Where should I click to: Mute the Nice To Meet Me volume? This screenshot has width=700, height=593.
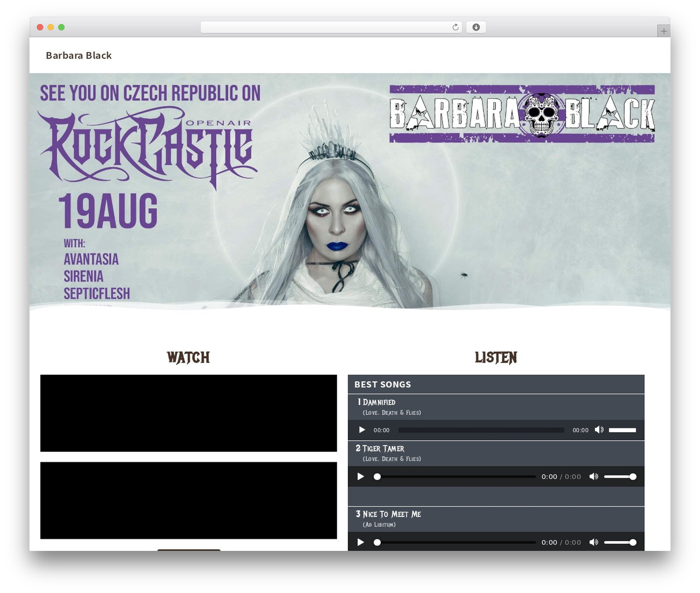tap(594, 542)
